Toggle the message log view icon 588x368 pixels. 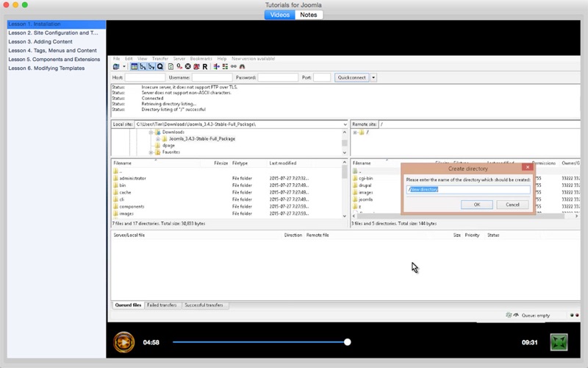coord(135,66)
